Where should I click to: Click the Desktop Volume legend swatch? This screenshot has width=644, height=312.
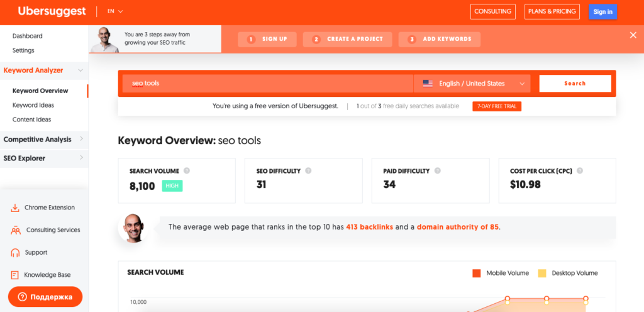point(542,274)
